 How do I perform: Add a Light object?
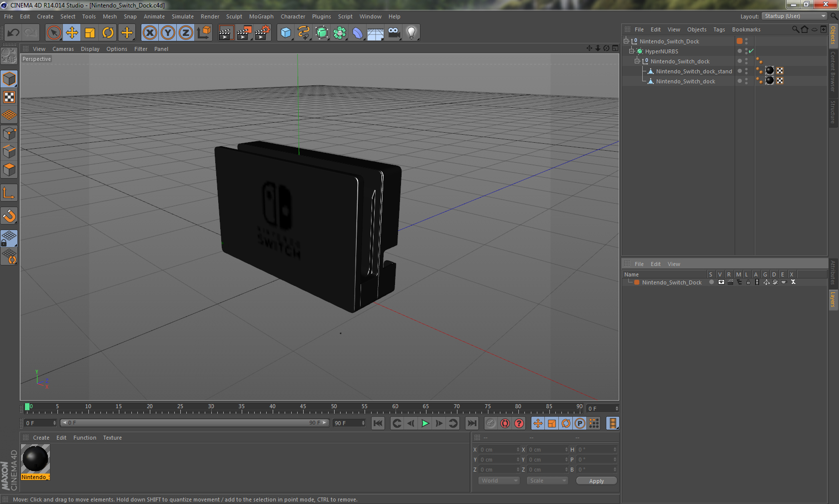[x=412, y=33]
